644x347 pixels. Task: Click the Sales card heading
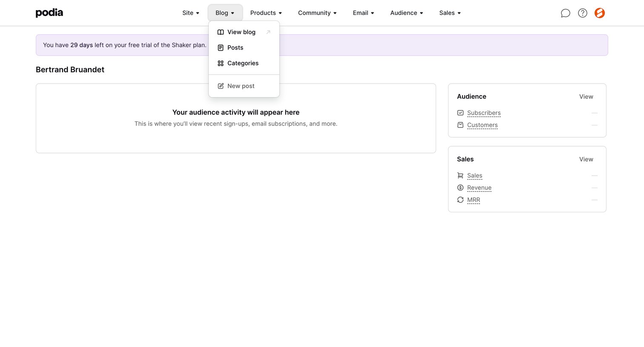465,159
